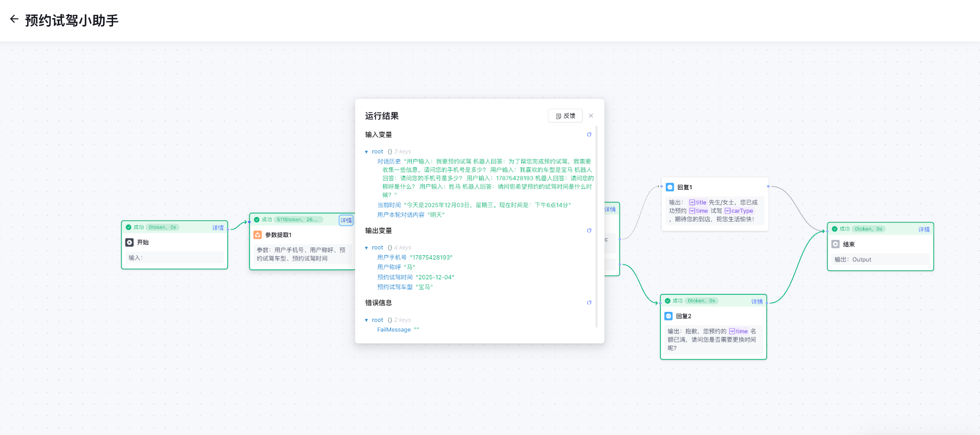Click the 错误信息 section heading
980x435 pixels.
(x=378, y=303)
